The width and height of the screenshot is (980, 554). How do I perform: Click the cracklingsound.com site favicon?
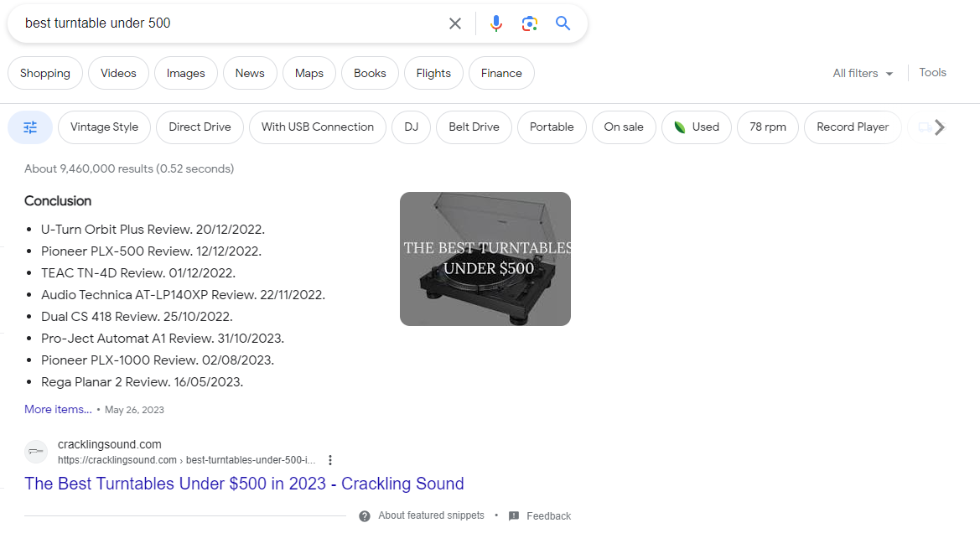click(36, 452)
